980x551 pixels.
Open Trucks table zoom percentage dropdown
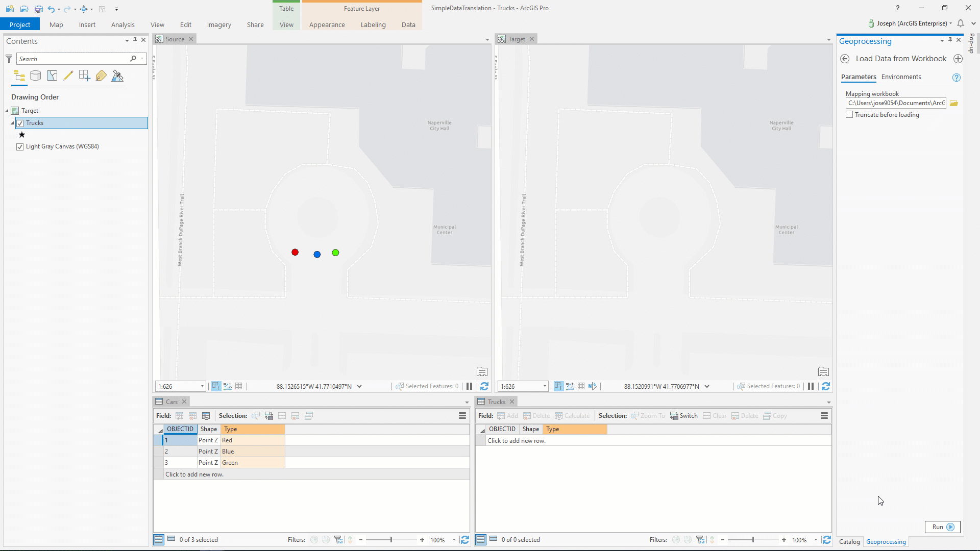pyautogui.click(x=816, y=540)
